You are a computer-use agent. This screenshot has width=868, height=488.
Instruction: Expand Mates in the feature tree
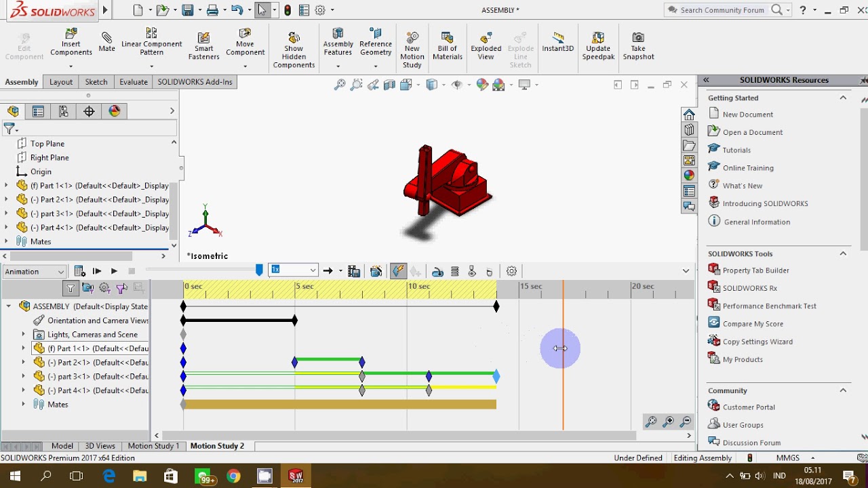click(7, 241)
